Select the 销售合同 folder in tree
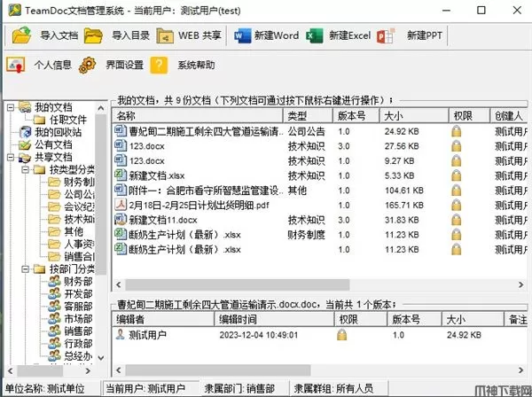532x397 pixels. (71, 257)
